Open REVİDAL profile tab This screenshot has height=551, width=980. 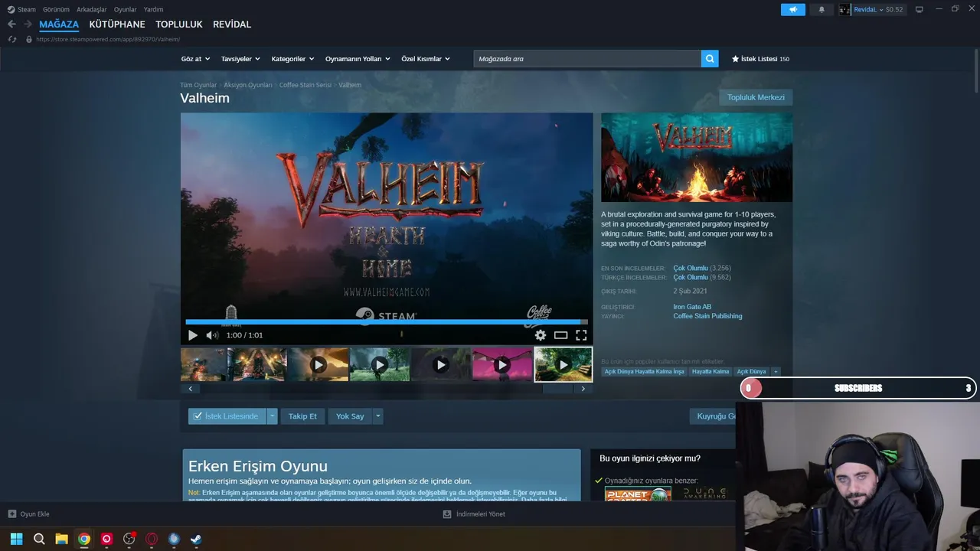[x=232, y=24]
